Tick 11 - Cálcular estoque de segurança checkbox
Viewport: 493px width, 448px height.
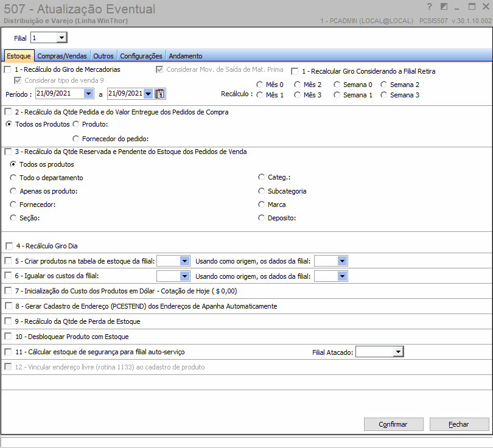(x=8, y=352)
